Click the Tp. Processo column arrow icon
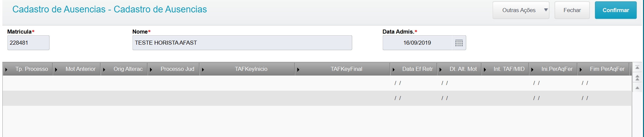 click(x=6, y=70)
